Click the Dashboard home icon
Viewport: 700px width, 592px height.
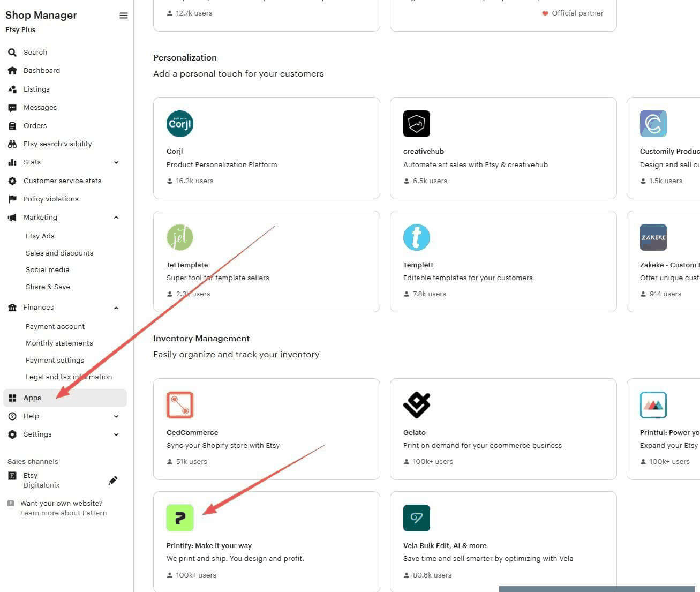click(12, 71)
